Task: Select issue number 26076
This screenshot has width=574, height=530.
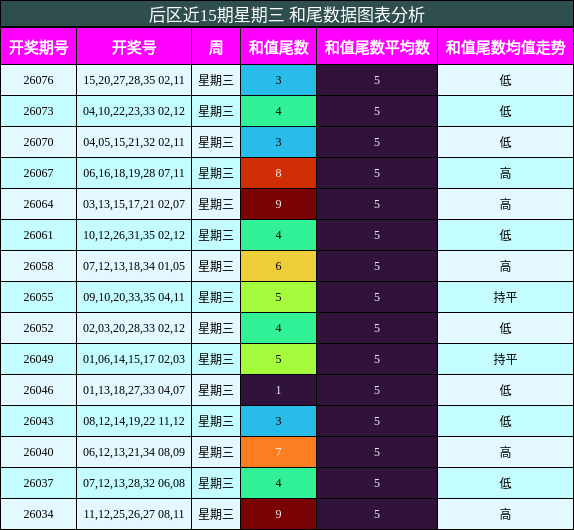Action: tap(38, 80)
